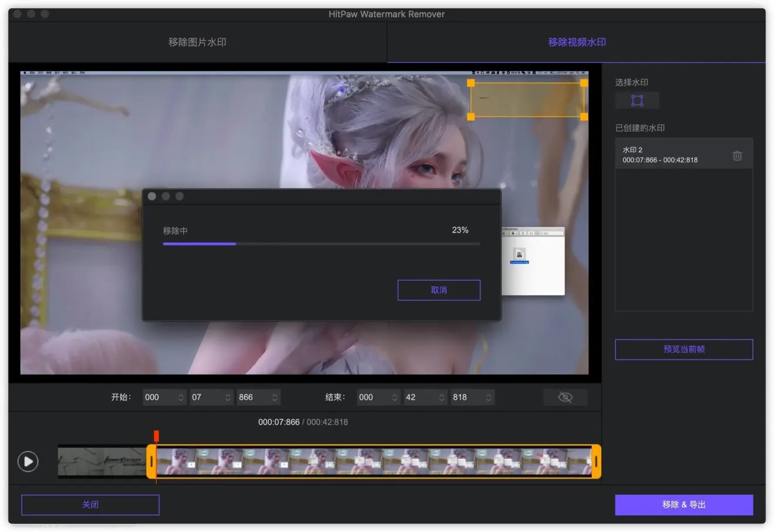Screen dimensions: 774x532
Task: Click the left orange trim handle on timeline
Action: pyautogui.click(x=151, y=462)
